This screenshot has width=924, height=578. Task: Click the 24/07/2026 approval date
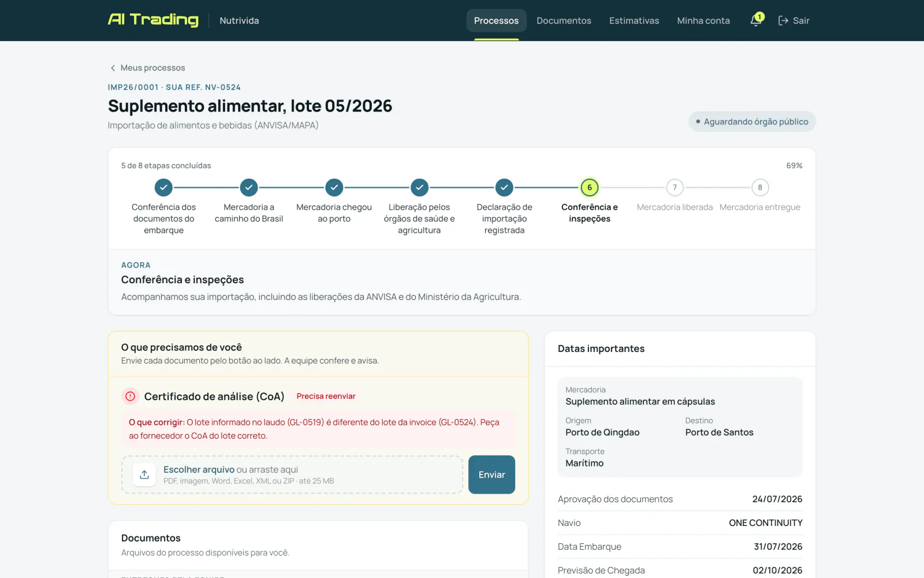(x=777, y=499)
